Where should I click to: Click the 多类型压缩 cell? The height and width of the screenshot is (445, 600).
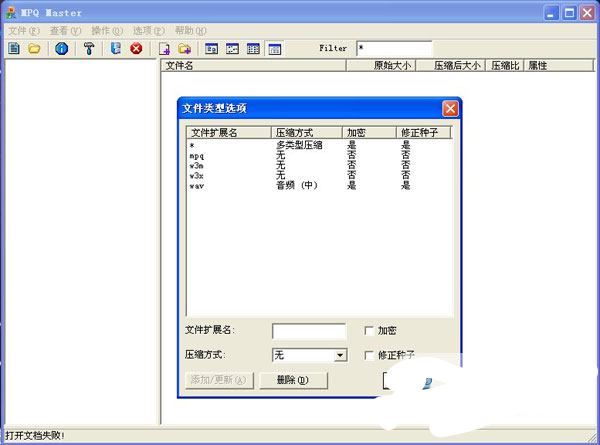[299, 145]
